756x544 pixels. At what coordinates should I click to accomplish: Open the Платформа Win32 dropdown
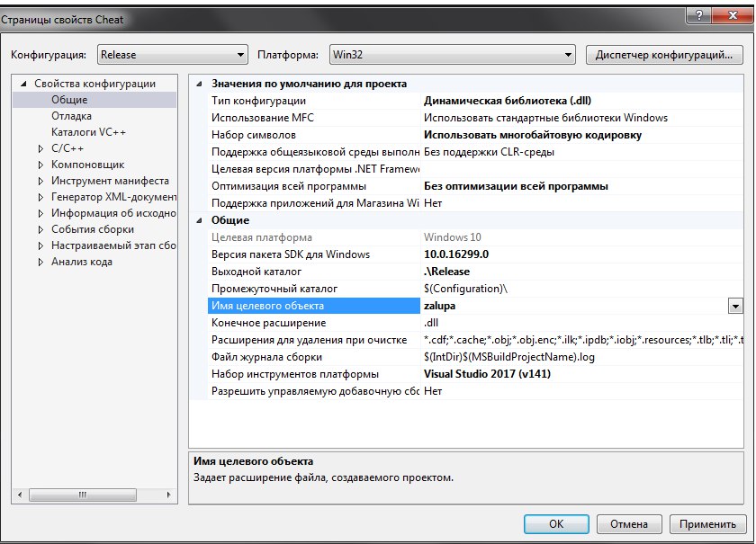coord(452,55)
